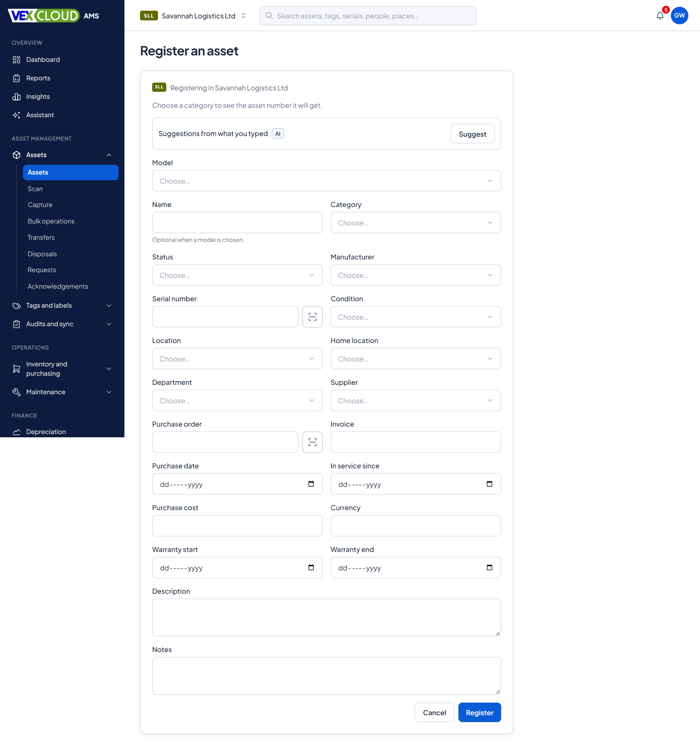
Task: Click into the Purchase cost field
Action: 237,525
